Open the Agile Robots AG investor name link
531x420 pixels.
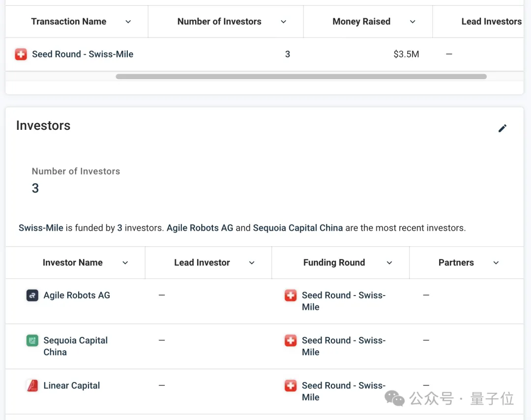click(x=77, y=296)
